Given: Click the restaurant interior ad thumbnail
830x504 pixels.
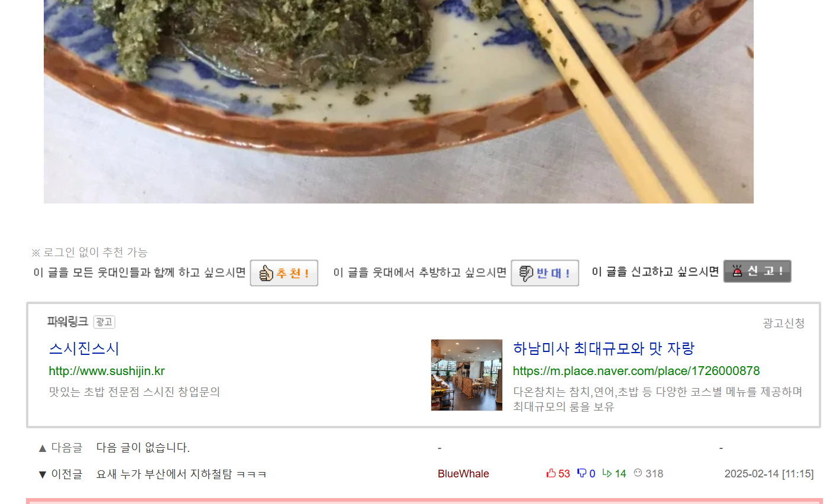Looking at the screenshot, I should [x=467, y=375].
